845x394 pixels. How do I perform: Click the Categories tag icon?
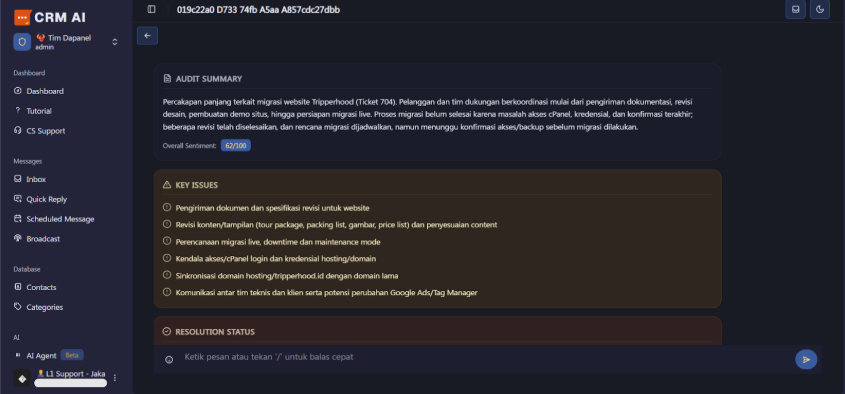pyautogui.click(x=18, y=307)
